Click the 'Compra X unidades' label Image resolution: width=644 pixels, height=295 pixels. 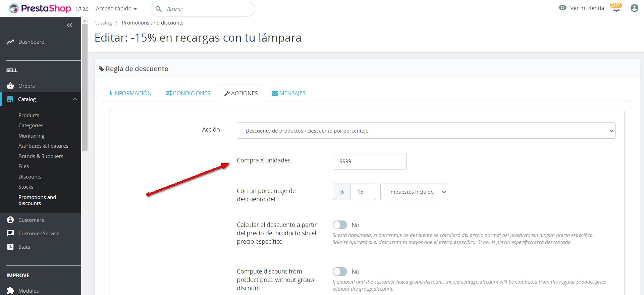(264, 160)
